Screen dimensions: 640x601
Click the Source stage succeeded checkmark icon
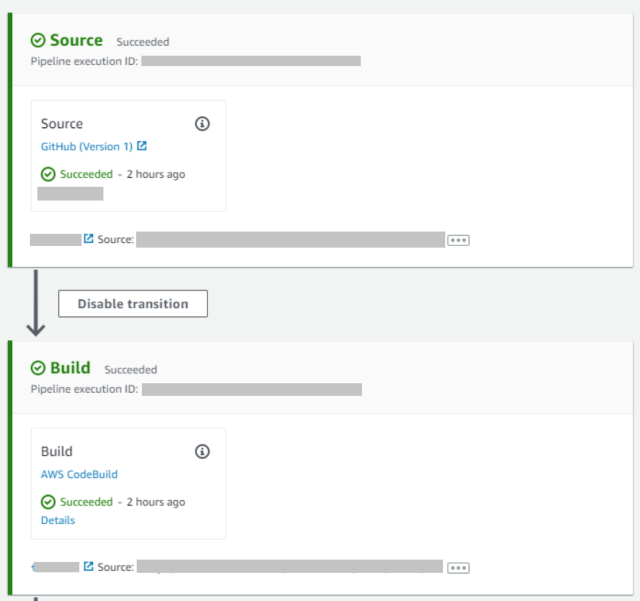(38, 41)
